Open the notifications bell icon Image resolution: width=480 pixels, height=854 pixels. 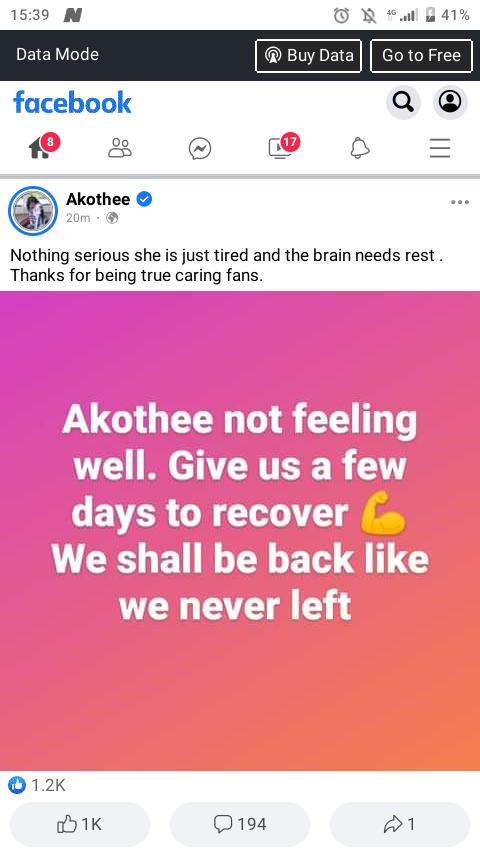360,148
